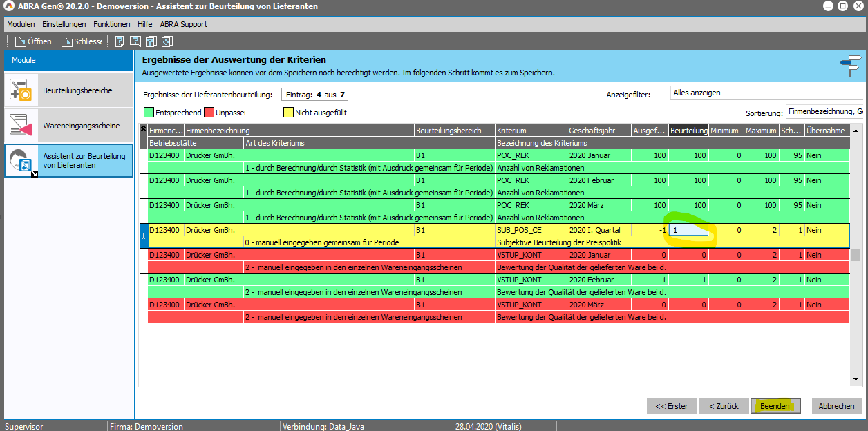Open the Wareneingangsscheine module icon
Image resolution: width=868 pixels, height=431 pixels.
[21, 126]
